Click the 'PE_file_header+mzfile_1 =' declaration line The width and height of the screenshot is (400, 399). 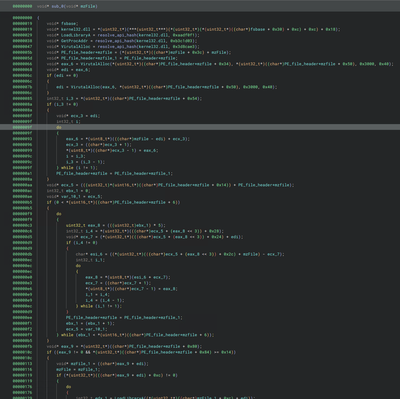click(112, 58)
